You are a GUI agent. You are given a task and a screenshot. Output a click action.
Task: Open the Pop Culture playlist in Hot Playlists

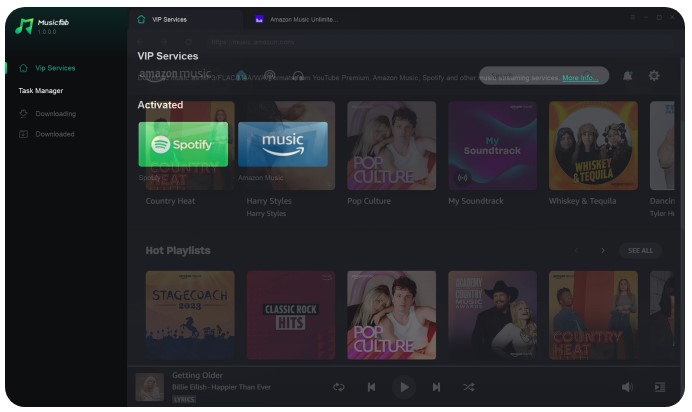click(391, 315)
